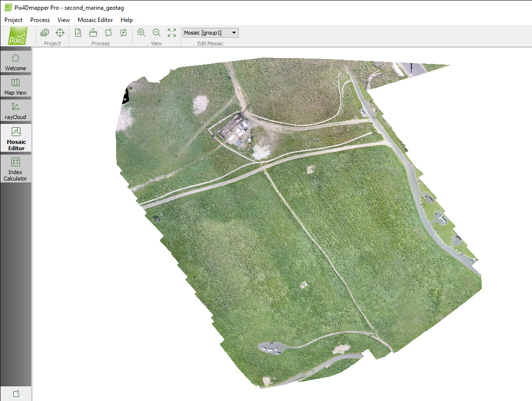The width and height of the screenshot is (532, 401).
Task: Open the Index Calculator view
Action: pyautogui.click(x=16, y=169)
